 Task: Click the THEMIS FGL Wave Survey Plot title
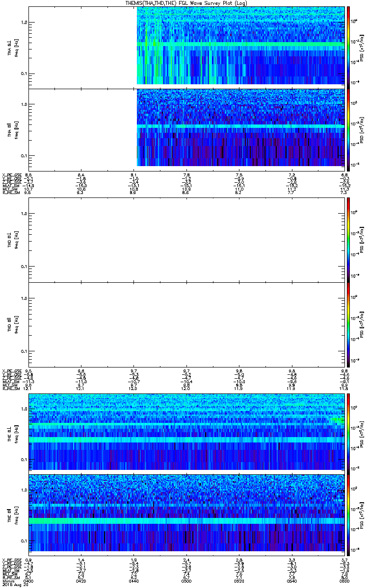point(187,3)
